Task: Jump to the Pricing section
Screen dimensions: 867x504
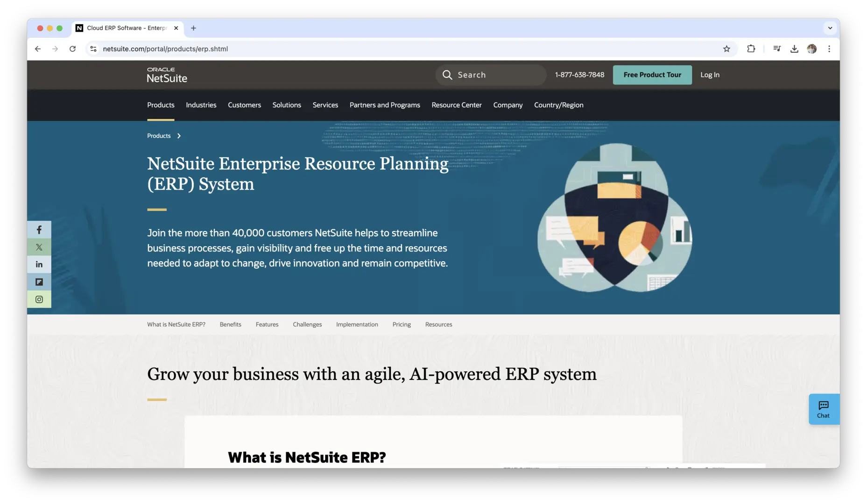Action: [402, 324]
